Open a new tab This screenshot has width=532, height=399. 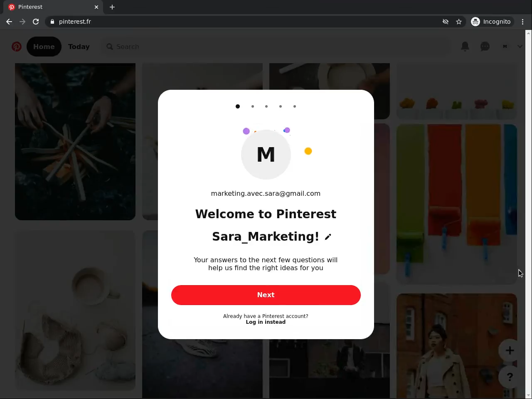[112, 7]
